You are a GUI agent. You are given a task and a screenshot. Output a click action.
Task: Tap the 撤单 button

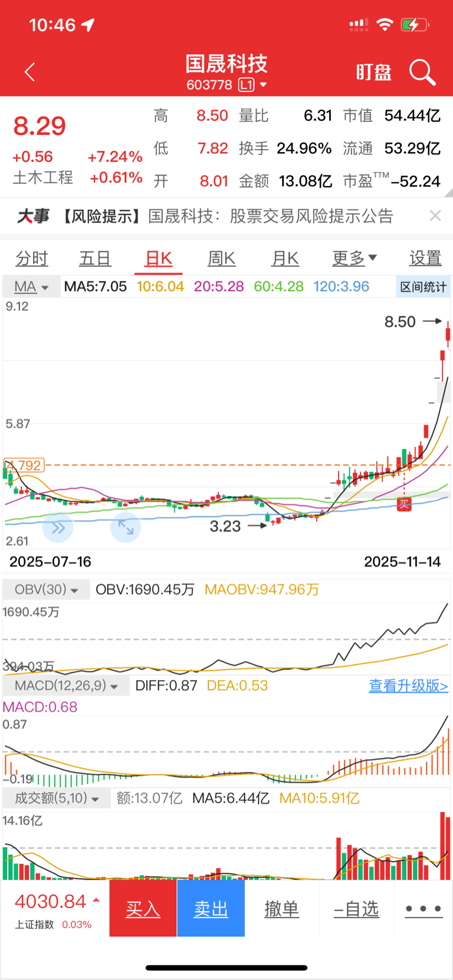click(x=281, y=909)
